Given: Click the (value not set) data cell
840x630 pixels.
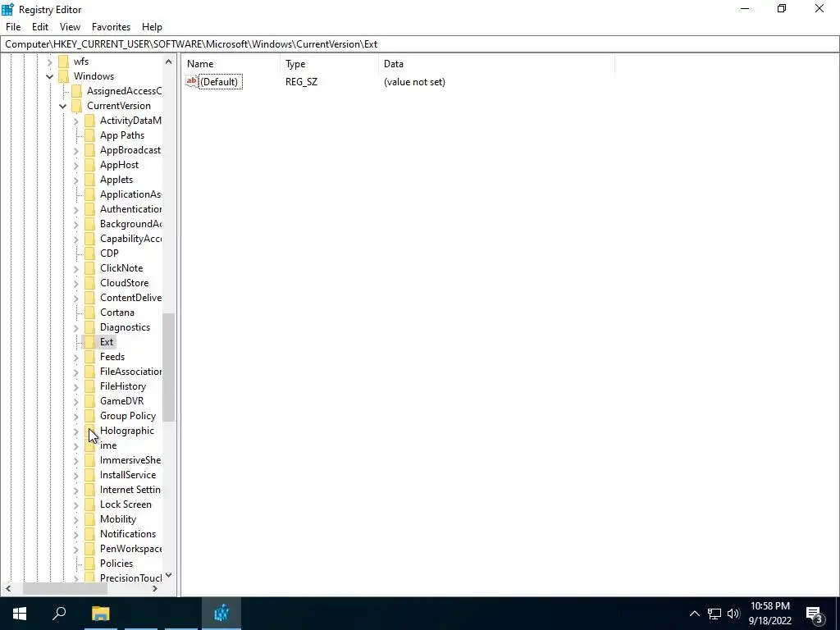Looking at the screenshot, I should tap(414, 82).
